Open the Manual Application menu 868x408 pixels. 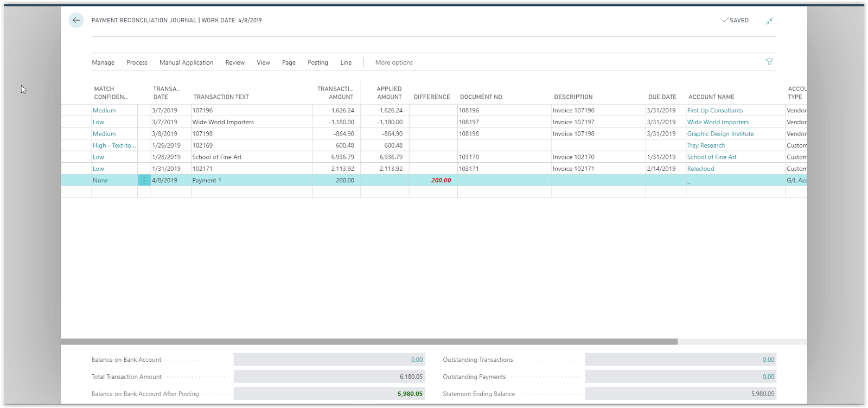pos(186,62)
